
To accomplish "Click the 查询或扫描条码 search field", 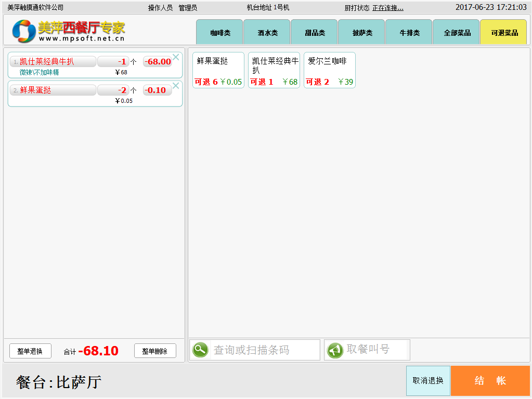I will coord(265,350).
